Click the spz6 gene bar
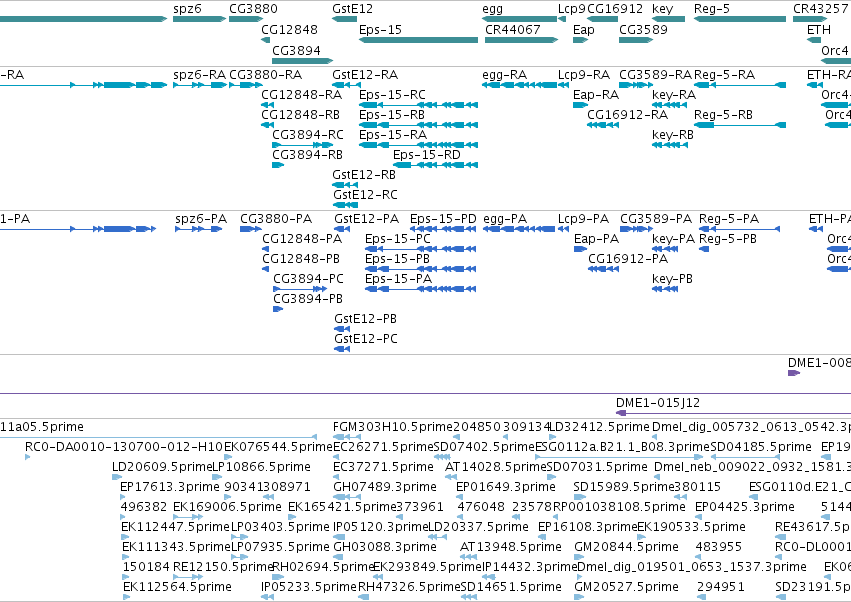Image resolution: width=851 pixels, height=602 pixels. coord(199,19)
